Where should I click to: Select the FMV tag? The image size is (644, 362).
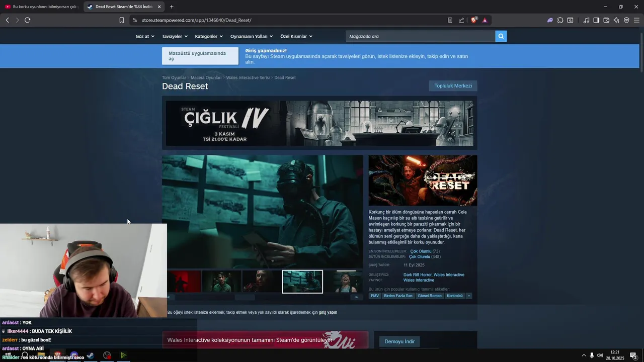pyautogui.click(x=375, y=296)
